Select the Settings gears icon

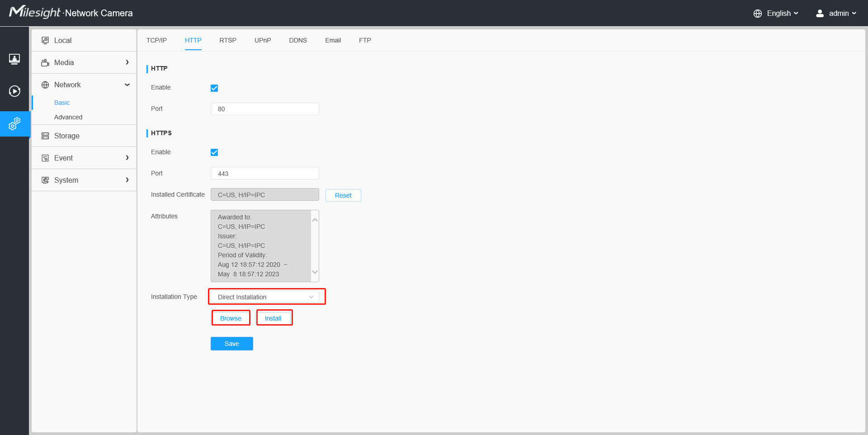(14, 124)
